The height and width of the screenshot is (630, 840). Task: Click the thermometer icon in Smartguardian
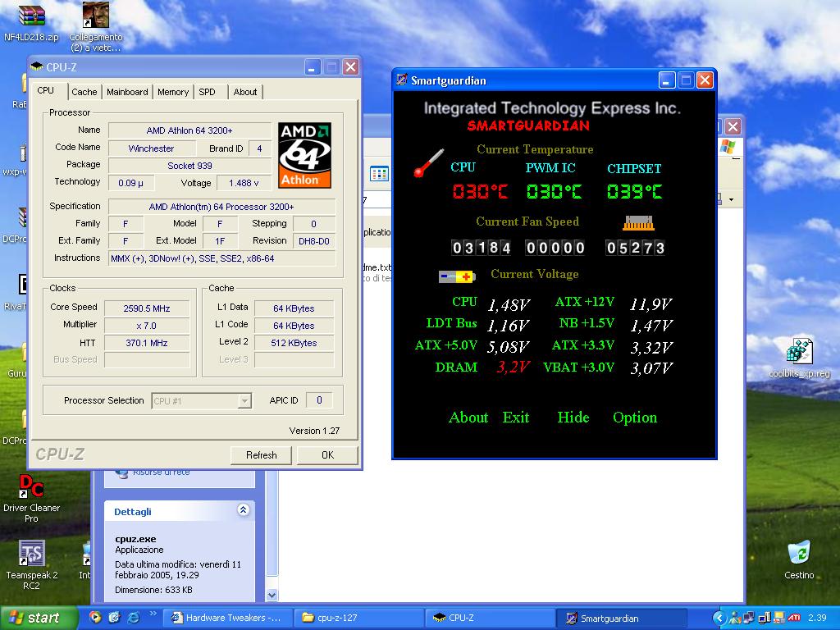click(428, 163)
